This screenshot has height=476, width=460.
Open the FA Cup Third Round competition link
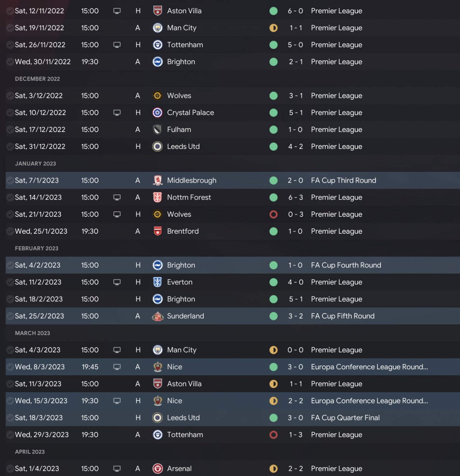click(343, 180)
